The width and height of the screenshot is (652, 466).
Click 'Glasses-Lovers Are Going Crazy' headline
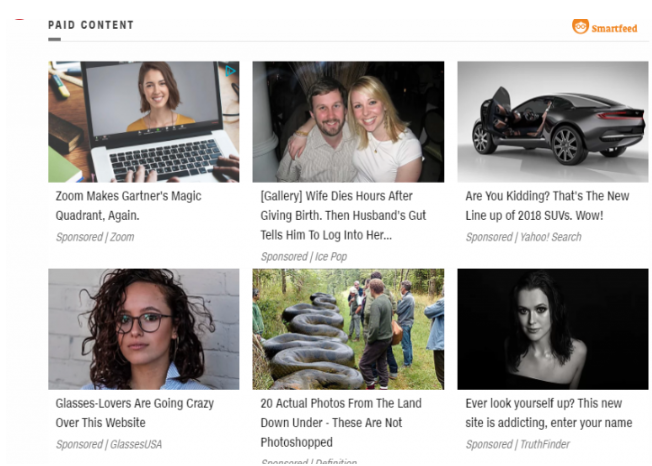pos(135,413)
